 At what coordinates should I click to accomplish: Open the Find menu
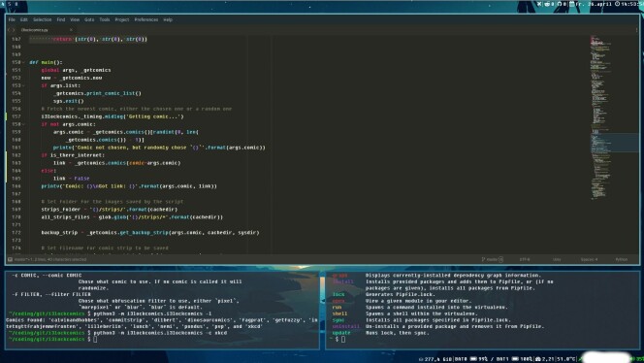(61, 19)
